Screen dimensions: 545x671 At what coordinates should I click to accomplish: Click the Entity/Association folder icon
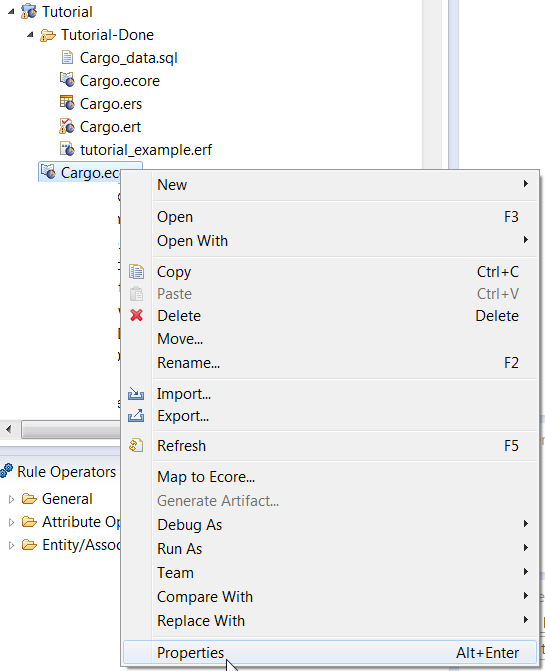[x=29, y=545]
